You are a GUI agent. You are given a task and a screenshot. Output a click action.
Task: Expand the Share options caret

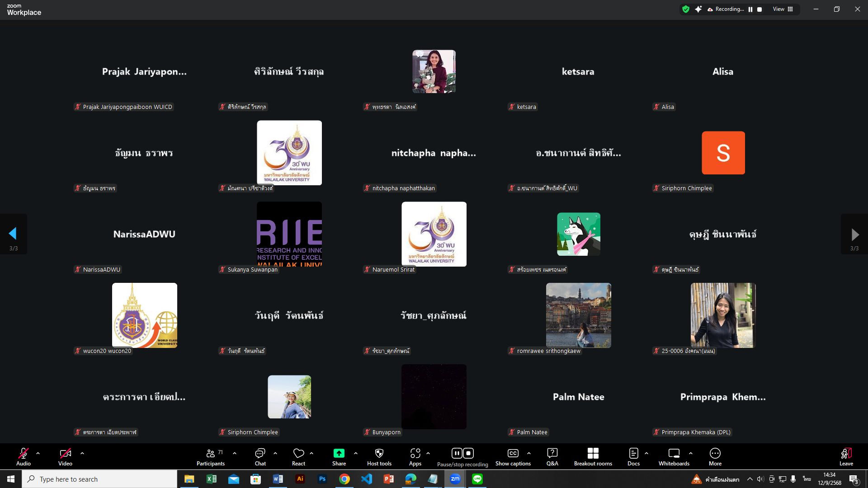(x=356, y=453)
